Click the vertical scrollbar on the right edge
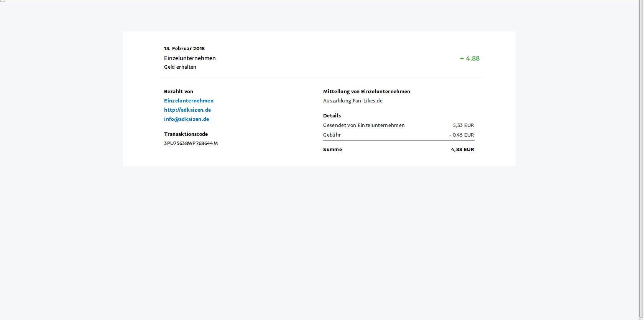 [x=641, y=153]
